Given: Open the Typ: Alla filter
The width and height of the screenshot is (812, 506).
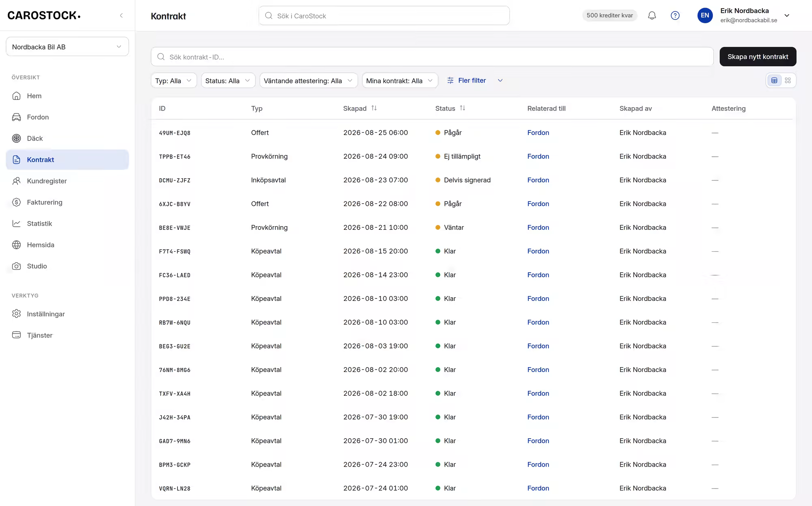Looking at the screenshot, I should [x=174, y=80].
